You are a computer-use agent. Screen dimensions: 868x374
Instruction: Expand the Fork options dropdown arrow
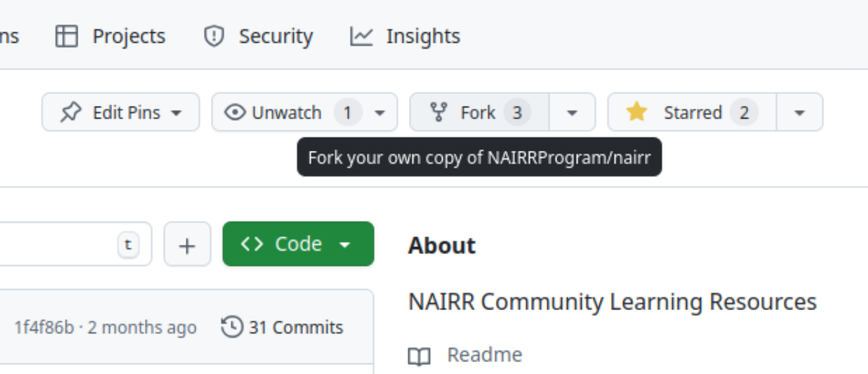click(x=572, y=112)
